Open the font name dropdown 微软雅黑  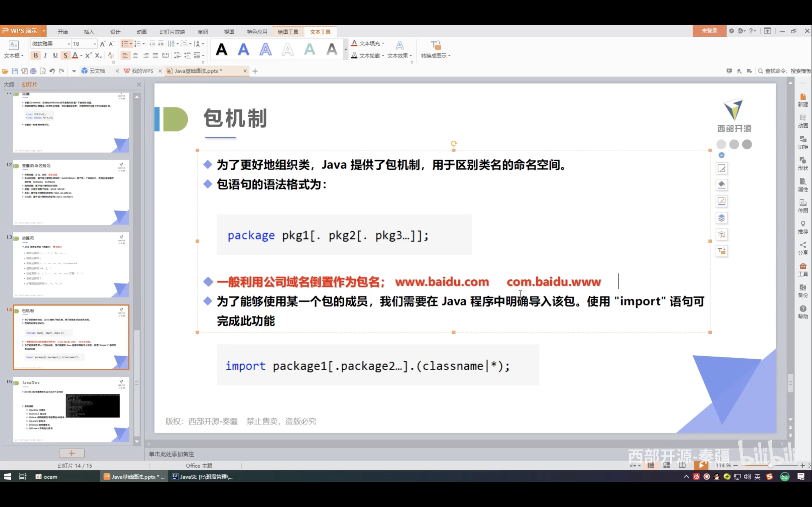pyautogui.click(x=69, y=44)
